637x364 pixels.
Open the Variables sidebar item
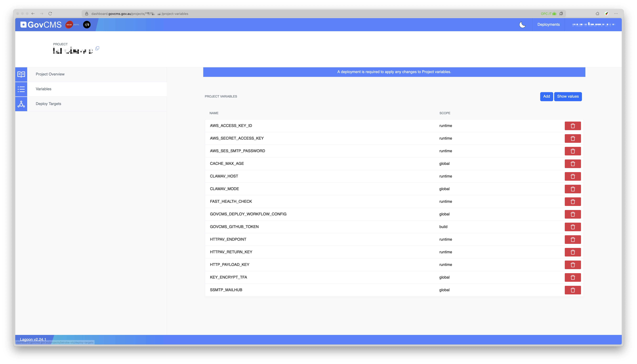(44, 89)
